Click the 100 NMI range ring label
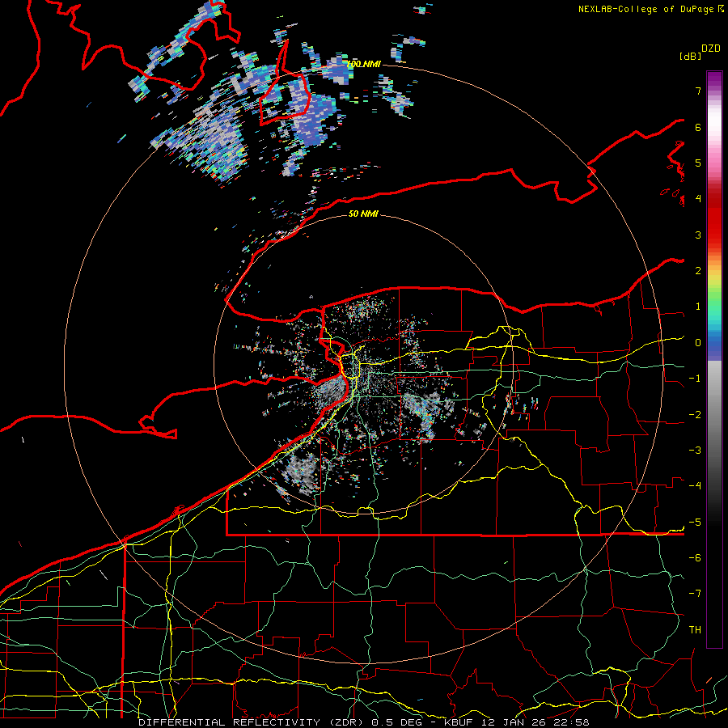The width and height of the screenshot is (728, 728). [x=364, y=64]
